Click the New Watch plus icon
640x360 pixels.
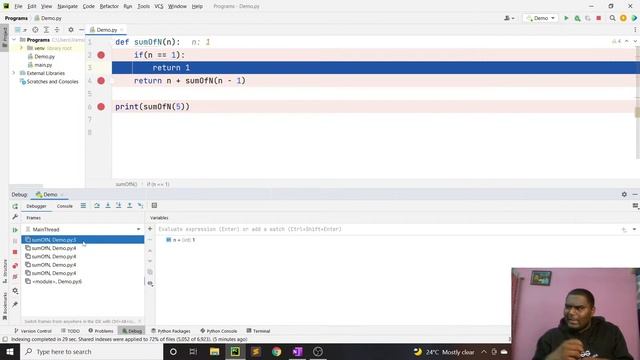coord(150,229)
